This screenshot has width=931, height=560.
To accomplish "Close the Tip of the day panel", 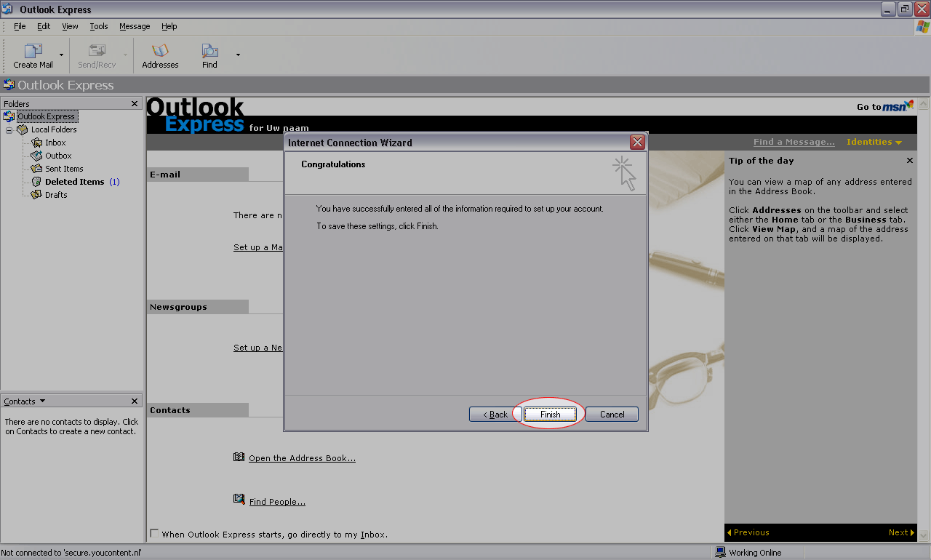I will 909,161.
